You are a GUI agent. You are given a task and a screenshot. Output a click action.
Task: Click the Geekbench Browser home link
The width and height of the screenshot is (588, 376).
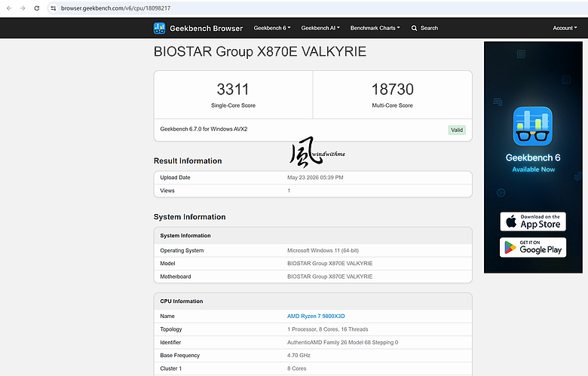coord(198,28)
